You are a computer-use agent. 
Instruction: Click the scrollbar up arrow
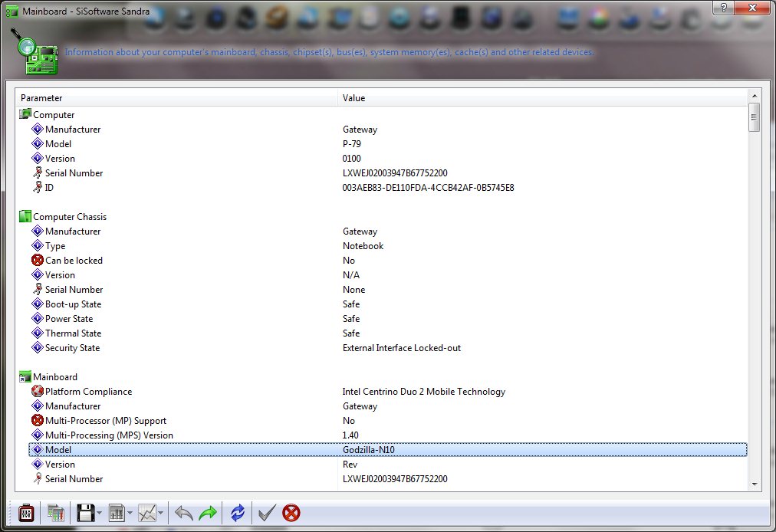pyautogui.click(x=755, y=96)
